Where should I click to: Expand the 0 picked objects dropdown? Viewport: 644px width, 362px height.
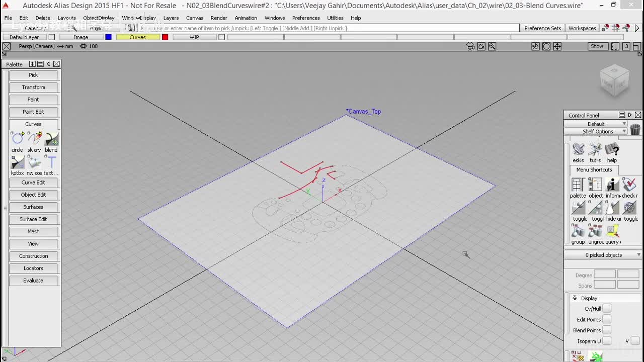click(603, 255)
